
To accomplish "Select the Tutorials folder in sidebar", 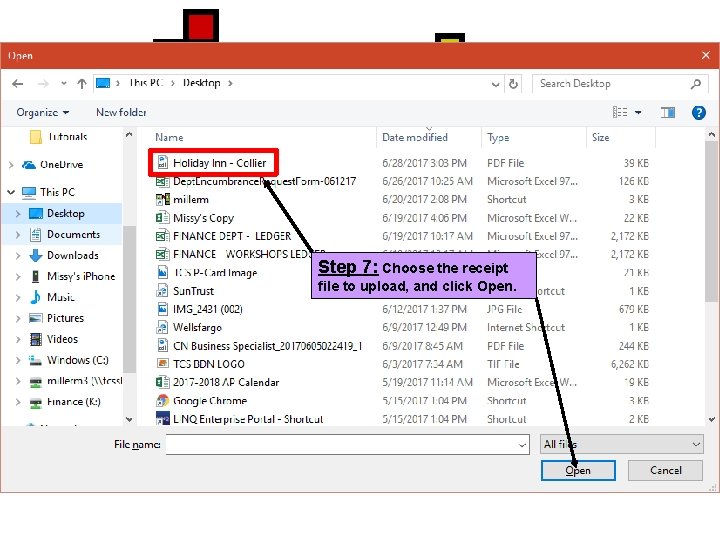I will tap(67, 137).
